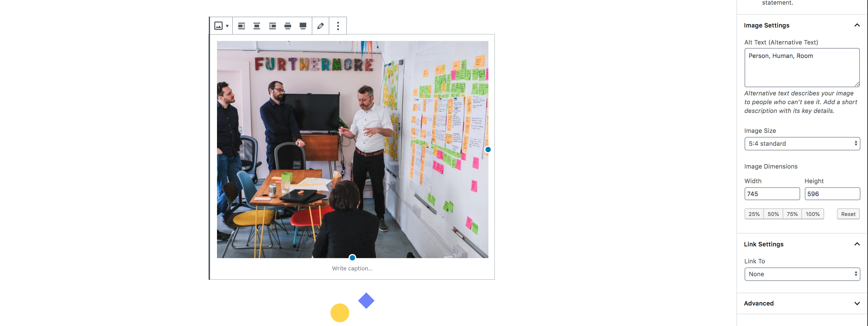Select the align center icon
868x326 pixels.
pyautogui.click(x=257, y=26)
